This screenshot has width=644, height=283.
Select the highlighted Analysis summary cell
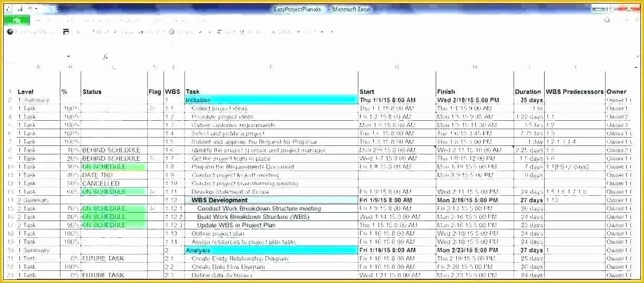coord(271,250)
